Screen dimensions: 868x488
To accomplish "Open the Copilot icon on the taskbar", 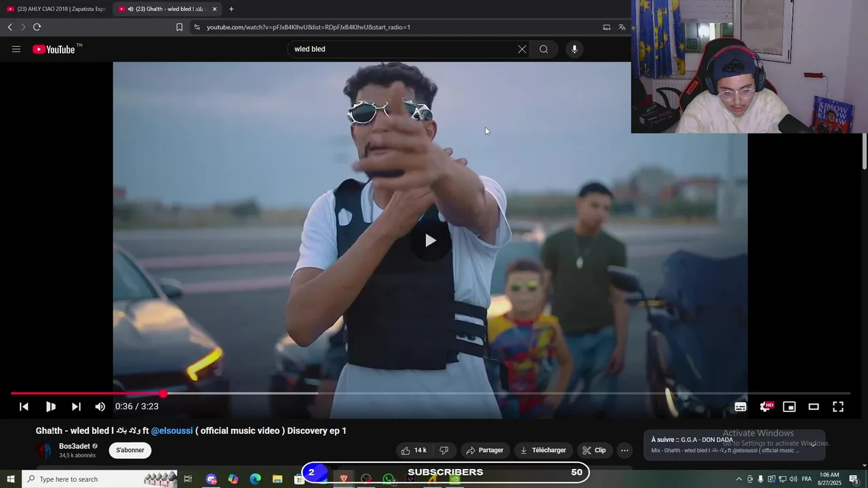I will click(x=233, y=479).
